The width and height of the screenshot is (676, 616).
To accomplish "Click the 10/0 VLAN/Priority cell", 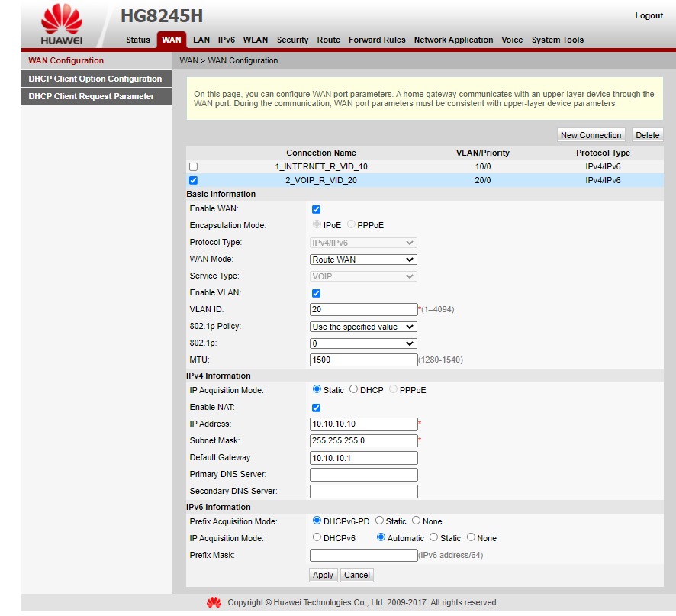I will pos(483,166).
